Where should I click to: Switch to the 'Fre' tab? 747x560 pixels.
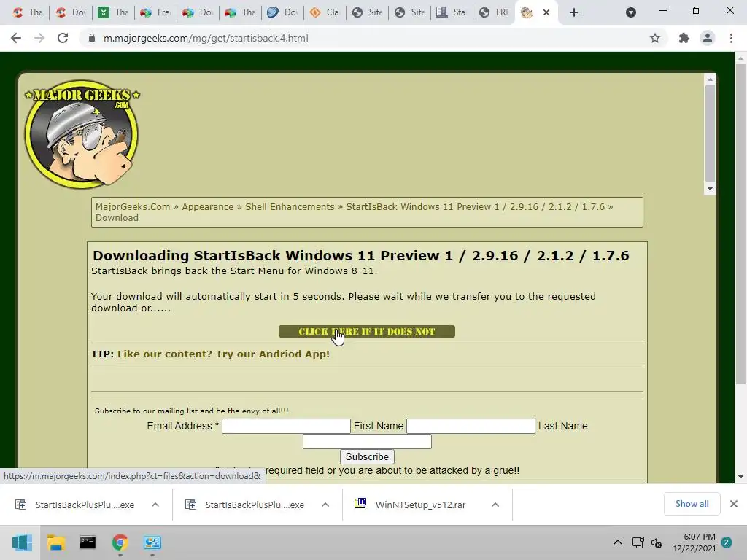155,12
